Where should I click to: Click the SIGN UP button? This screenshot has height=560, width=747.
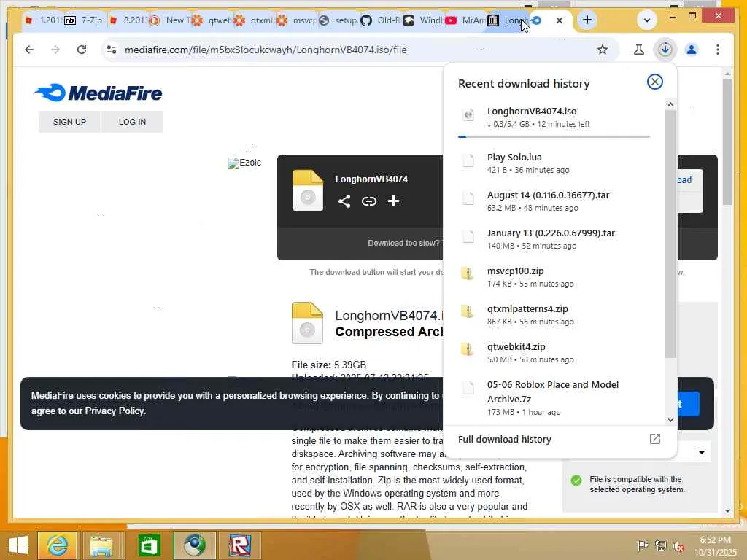(x=69, y=122)
